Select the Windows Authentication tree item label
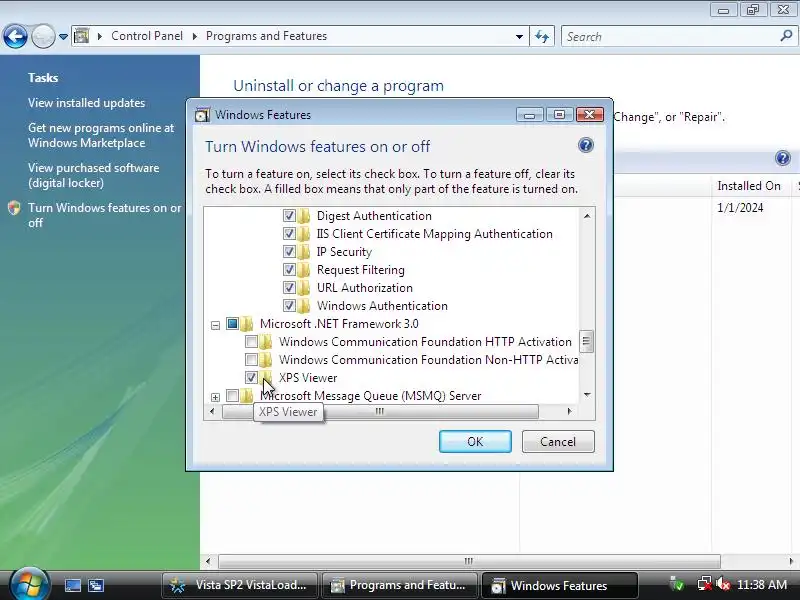The width and height of the screenshot is (800, 600). click(x=382, y=306)
